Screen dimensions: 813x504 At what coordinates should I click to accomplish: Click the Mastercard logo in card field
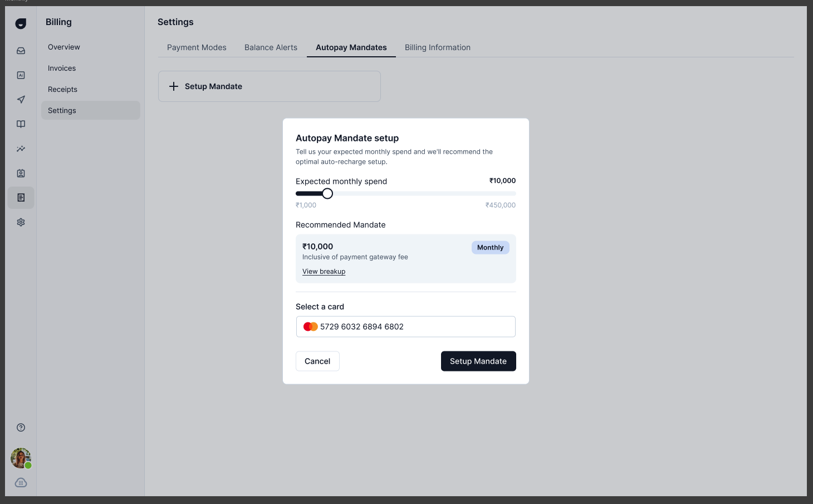coord(310,327)
